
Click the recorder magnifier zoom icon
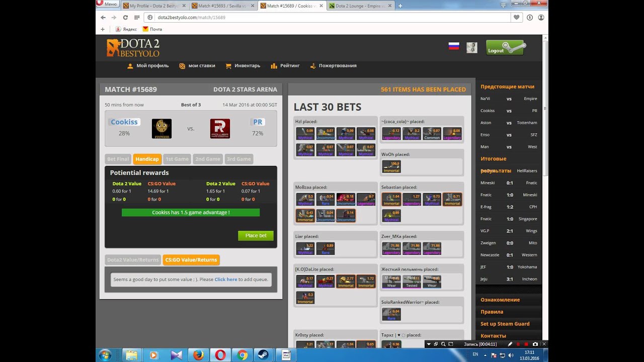[443, 344]
